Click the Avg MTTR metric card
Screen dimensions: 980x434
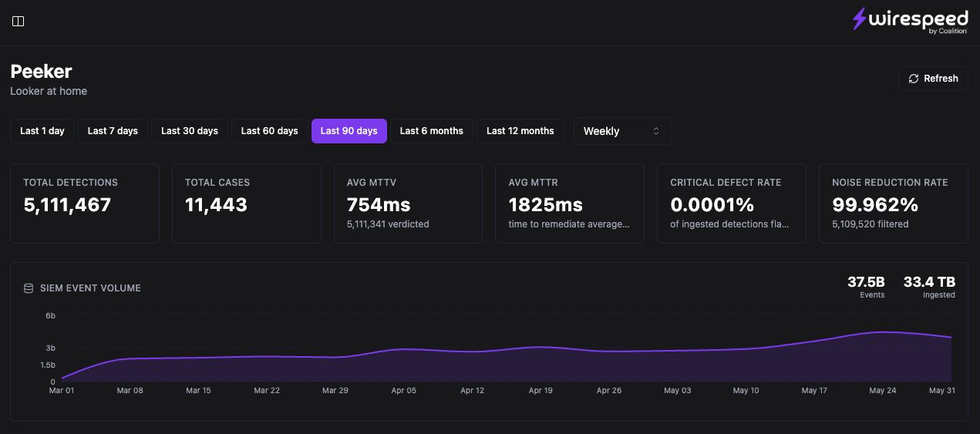[x=570, y=204]
